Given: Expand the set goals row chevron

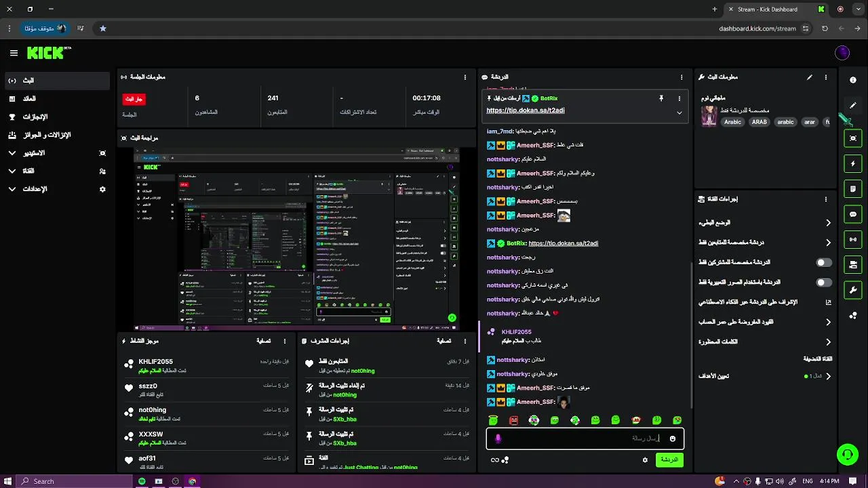Looking at the screenshot, I should click(828, 375).
